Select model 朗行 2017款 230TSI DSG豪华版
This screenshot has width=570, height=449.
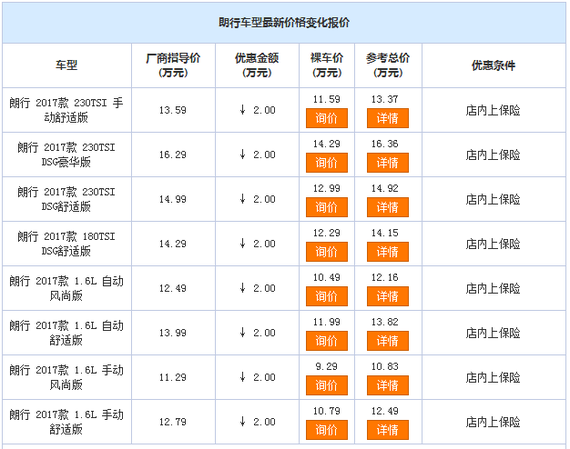(x=66, y=155)
